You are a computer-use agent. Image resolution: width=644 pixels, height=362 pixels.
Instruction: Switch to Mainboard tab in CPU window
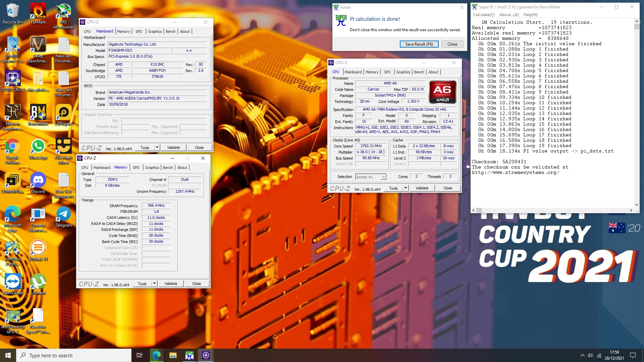[353, 72]
